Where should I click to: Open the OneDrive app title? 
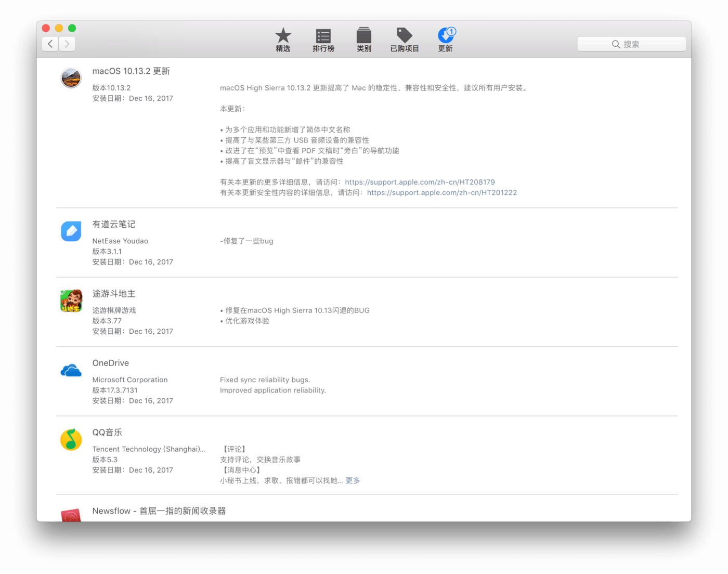(x=111, y=363)
